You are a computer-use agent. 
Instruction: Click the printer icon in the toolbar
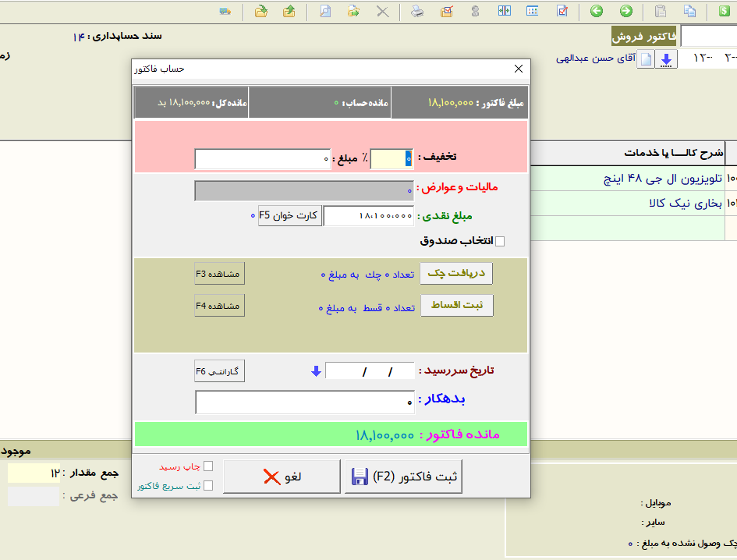[417, 11]
